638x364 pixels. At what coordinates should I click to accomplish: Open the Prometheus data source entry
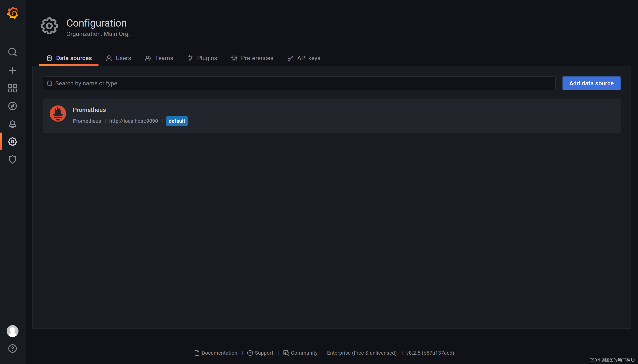tap(89, 110)
